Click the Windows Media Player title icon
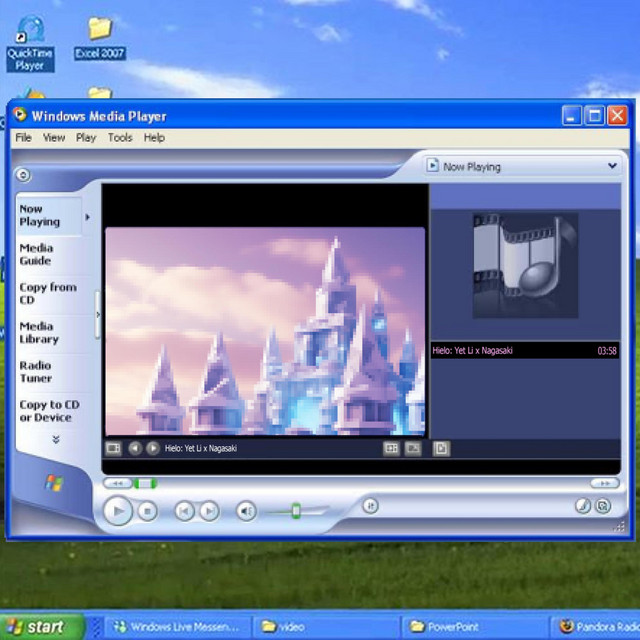 coord(19,115)
